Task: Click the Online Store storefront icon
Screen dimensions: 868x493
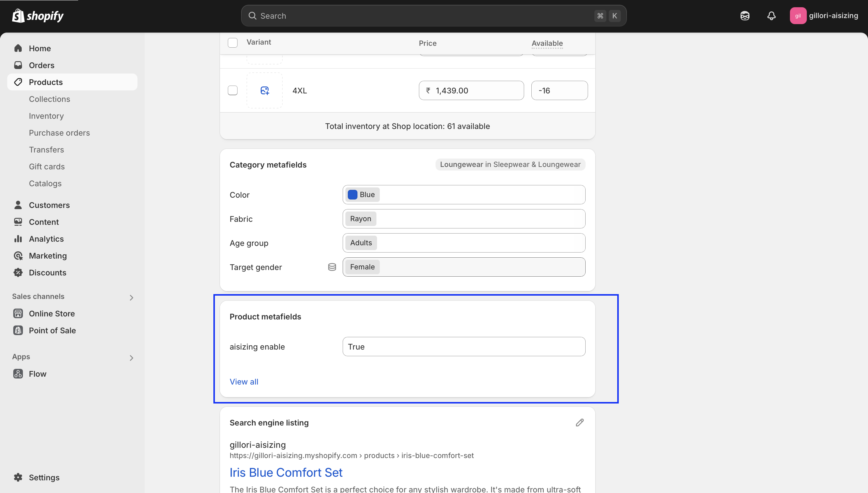Action: point(18,313)
